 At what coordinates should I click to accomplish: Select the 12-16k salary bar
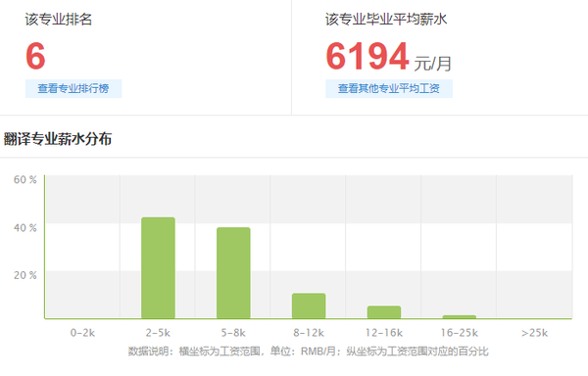[x=384, y=312]
